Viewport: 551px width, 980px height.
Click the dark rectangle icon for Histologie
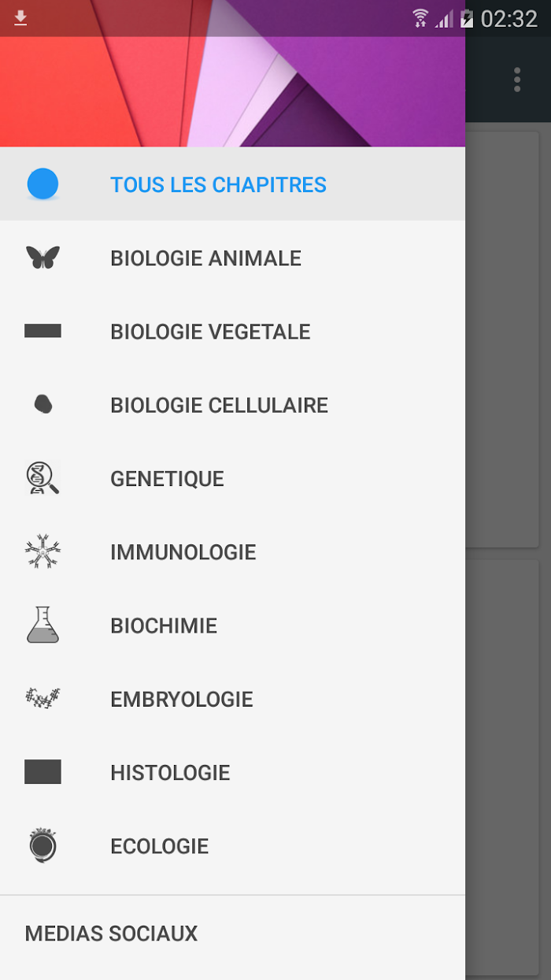click(x=43, y=772)
